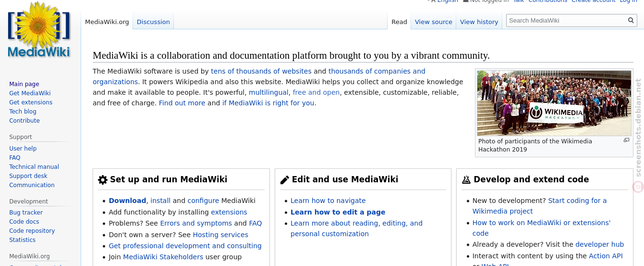644x266 pixels.
Task: Follow the 'multilingual' link
Action: [268, 92]
